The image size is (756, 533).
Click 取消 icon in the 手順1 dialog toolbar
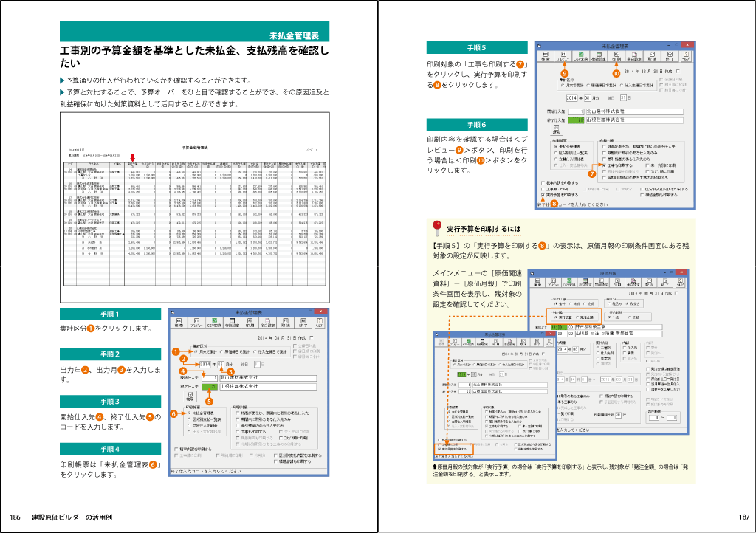pyautogui.click(x=286, y=323)
